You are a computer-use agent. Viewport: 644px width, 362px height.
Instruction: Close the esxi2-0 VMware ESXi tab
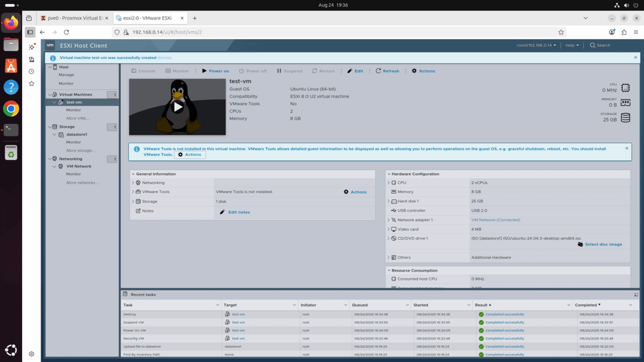[x=181, y=18]
